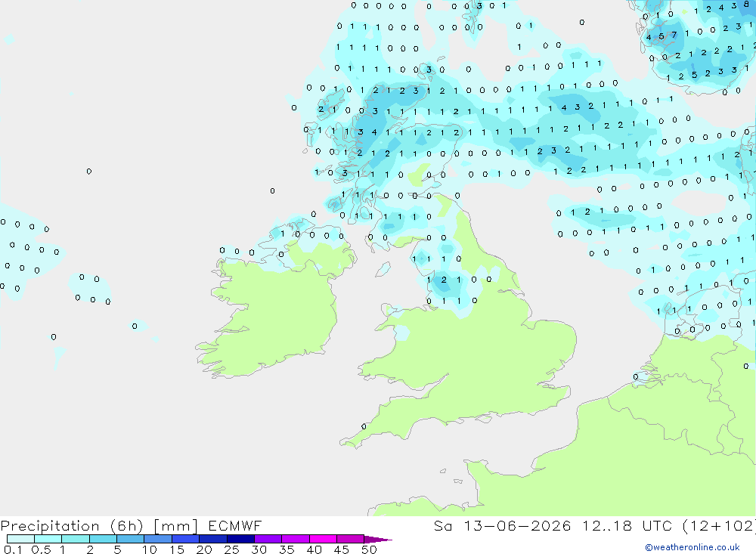Screen dimensions: 756x554
Task: Click the '30' legend scale value
Action: point(259,549)
